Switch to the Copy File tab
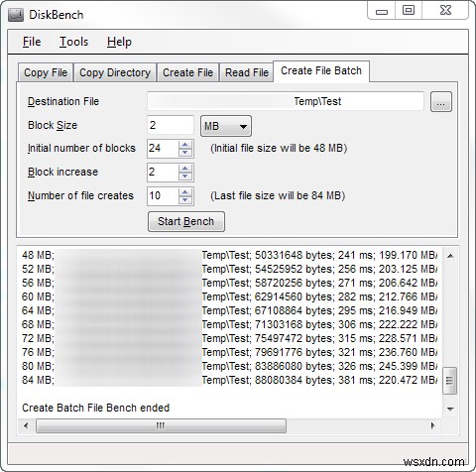The height and width of the screenshot is (472, 476). point(46,72)
